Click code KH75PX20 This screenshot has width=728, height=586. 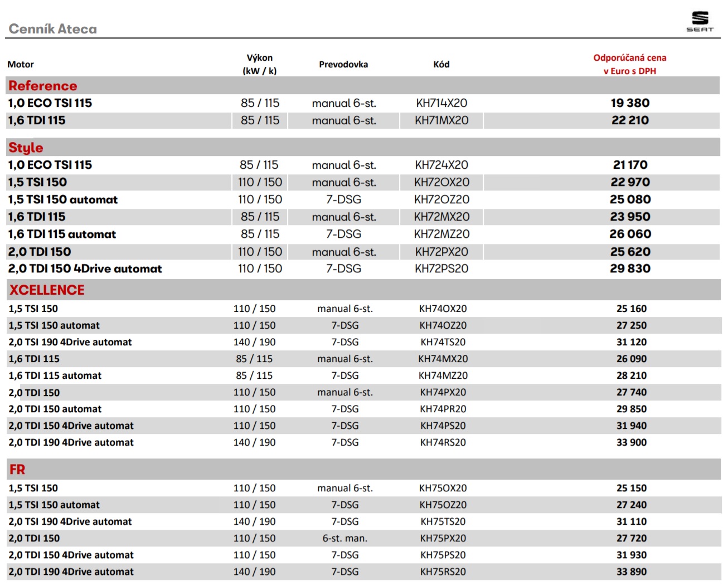443,538
